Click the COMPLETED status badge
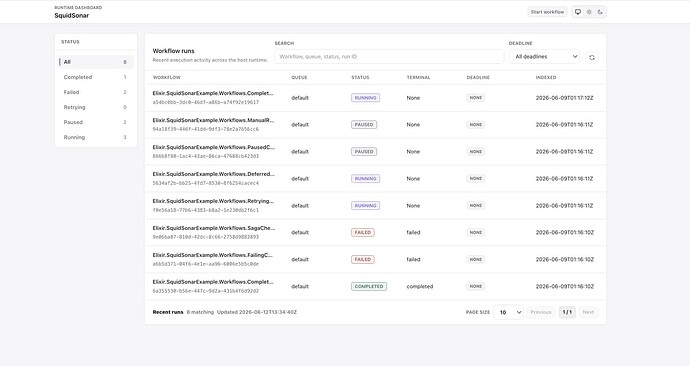690x366 pixels. tap(369, 286)
